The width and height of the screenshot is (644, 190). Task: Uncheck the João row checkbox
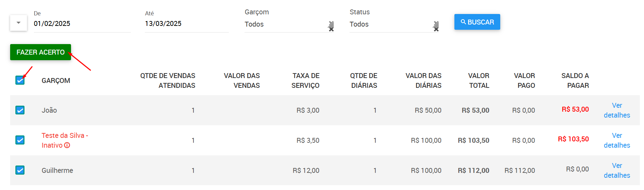(20, 110)
